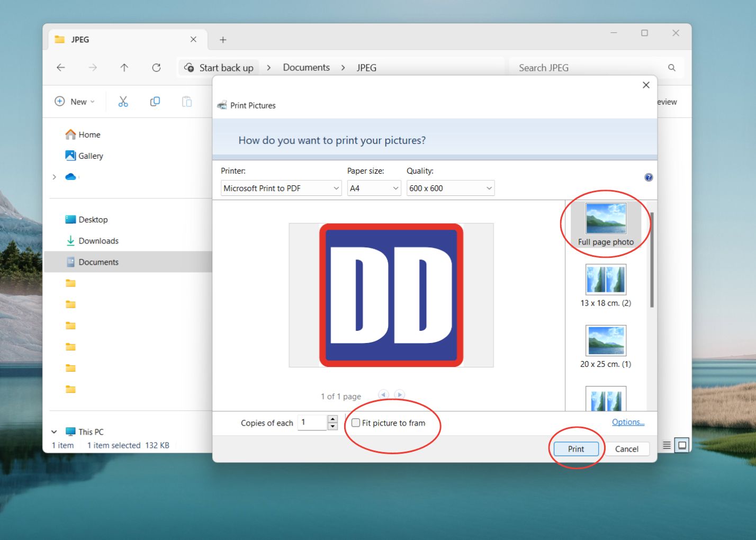Image resolution: width=756 pixels, height=540 pixels.
Task: Switch to large icons view
Action: coord(682,445)
